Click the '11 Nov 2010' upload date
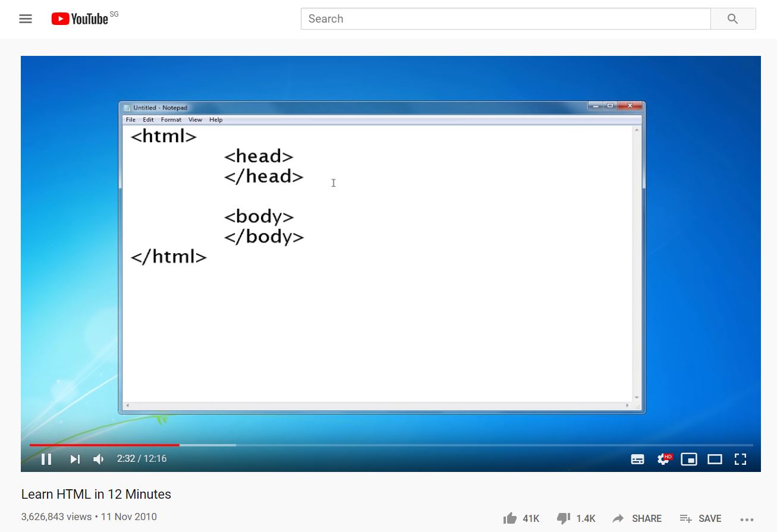This screenshot has height=532, width=777. coord(129,517)
